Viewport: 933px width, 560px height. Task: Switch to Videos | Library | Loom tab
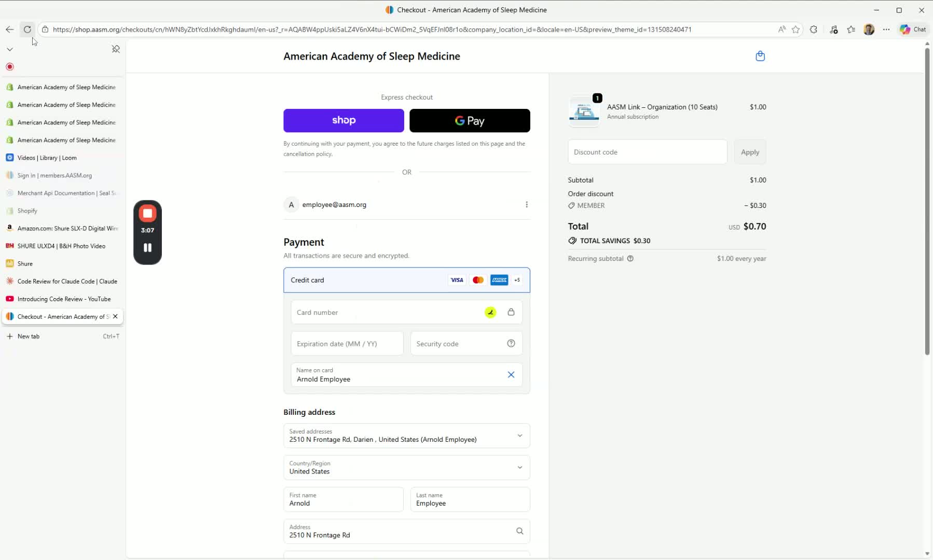pos(63,158)
